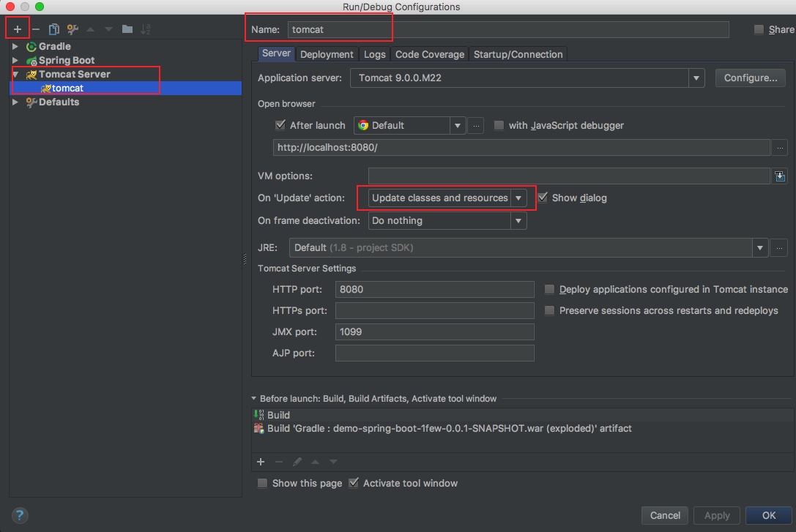Click the Apply button

pos(717,515)
